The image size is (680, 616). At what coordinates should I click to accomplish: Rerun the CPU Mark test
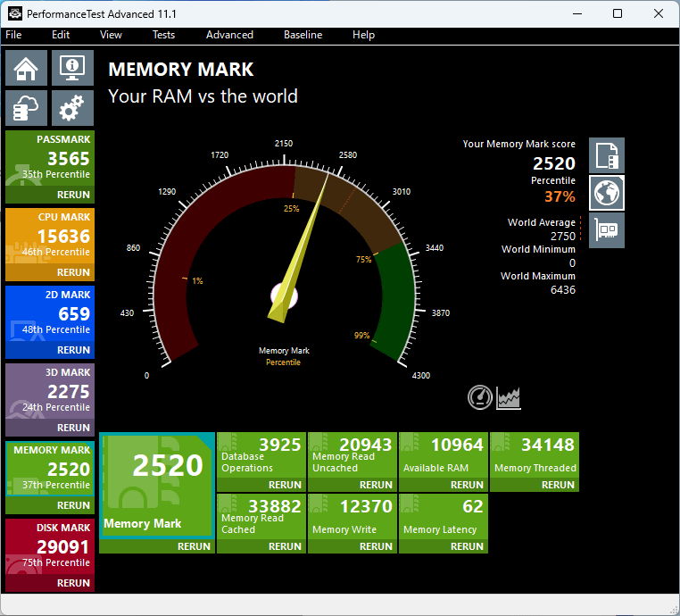click(x=73, y=272)
